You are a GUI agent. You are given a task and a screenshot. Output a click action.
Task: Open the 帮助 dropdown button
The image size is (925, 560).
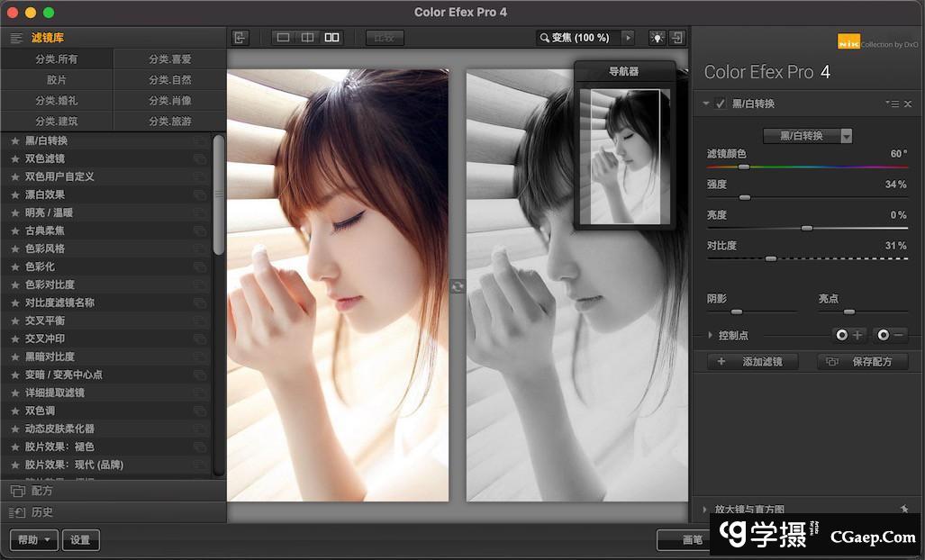pyautogui.click(x=34, y=540)
